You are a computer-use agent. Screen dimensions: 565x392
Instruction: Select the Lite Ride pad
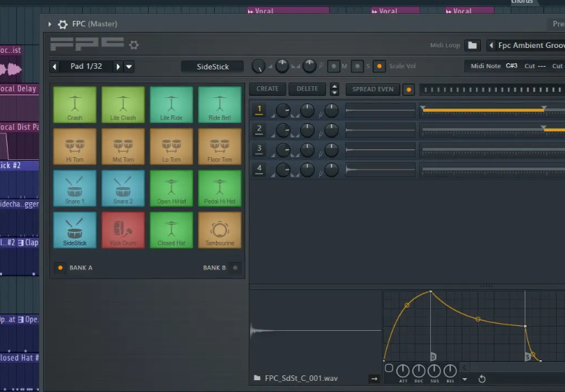(171, 104)
